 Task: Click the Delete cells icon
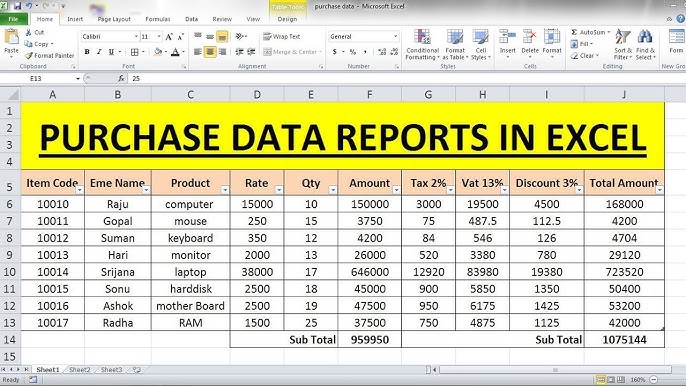[x=530, y=37]
